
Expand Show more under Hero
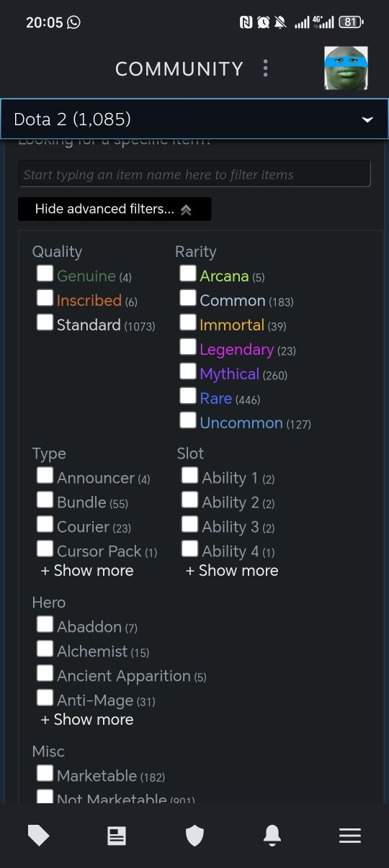pos(87,720)
